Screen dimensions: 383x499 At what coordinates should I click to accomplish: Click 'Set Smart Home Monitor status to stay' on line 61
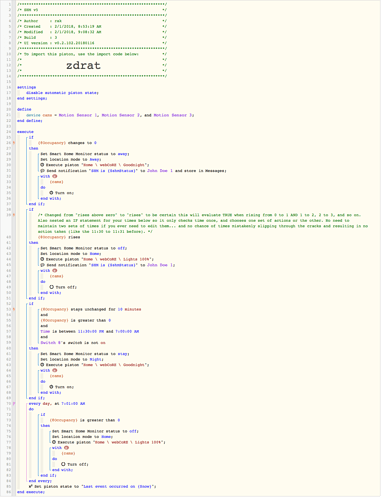[x=85, y=354]
